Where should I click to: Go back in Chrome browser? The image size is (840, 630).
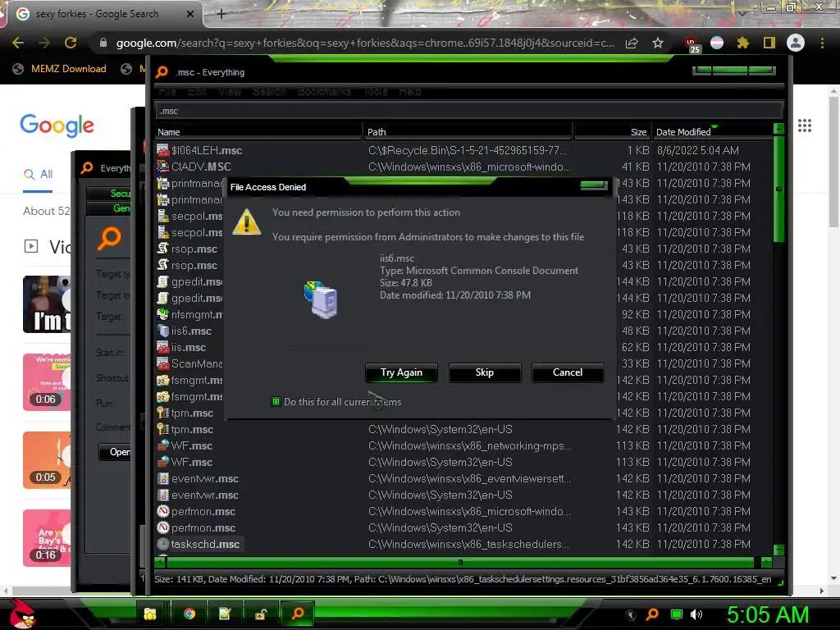coord(18,43)
